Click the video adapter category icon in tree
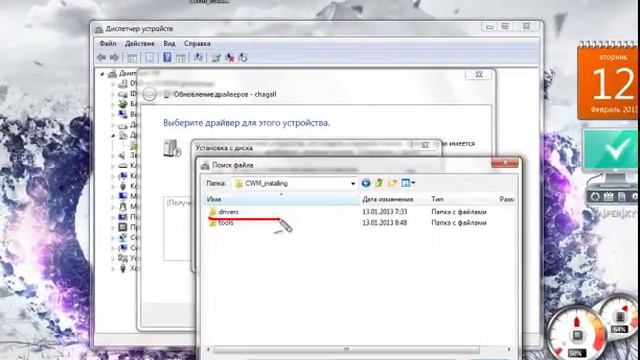 (x=122, y=114)
